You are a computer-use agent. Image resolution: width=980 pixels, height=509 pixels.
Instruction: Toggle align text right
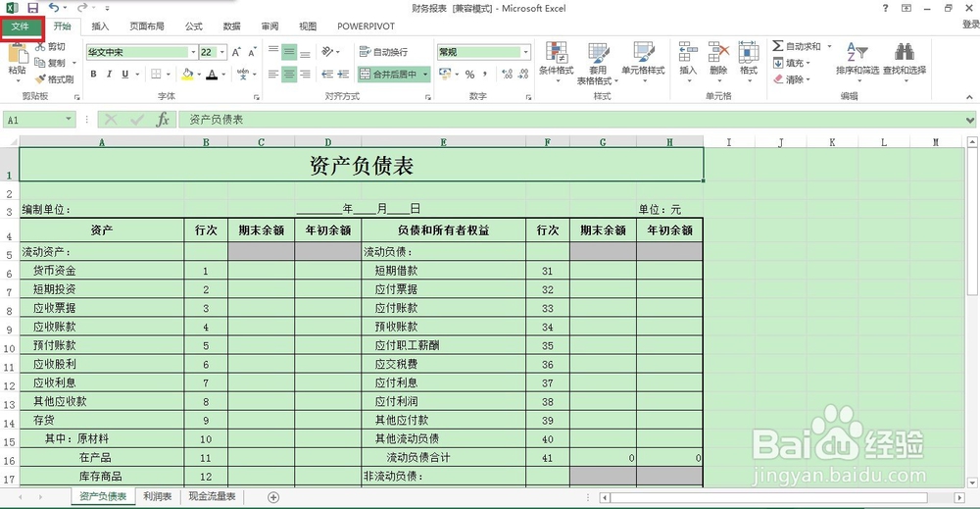coord(305,74)
